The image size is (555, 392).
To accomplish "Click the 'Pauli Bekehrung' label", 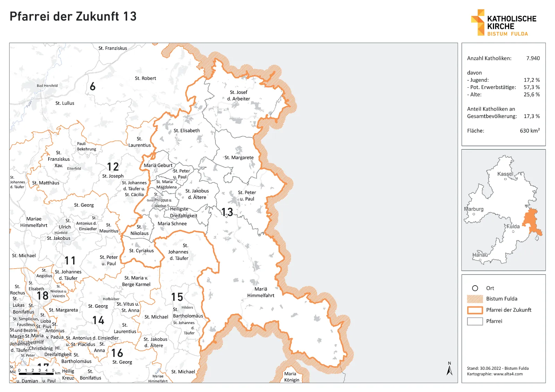I will tap(87, 146).
